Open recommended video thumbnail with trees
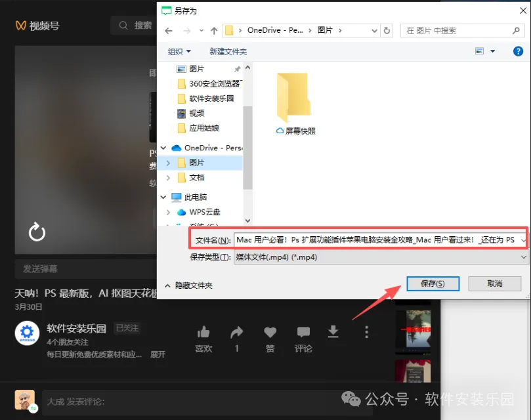 click(413, 331)
